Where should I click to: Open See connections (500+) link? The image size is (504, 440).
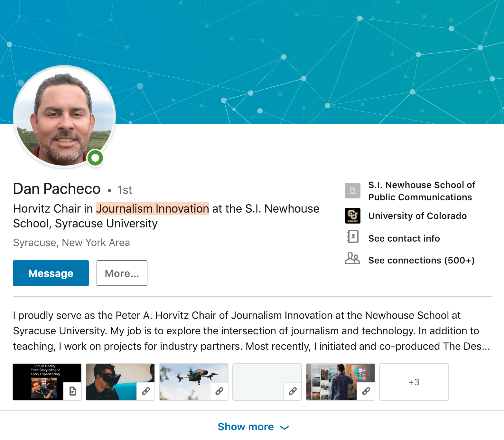coord(421,260)
